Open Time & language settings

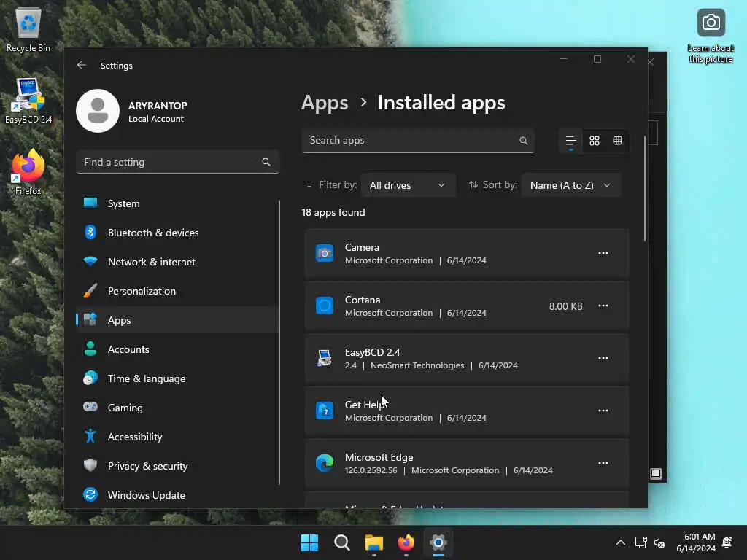coord(177,378)
